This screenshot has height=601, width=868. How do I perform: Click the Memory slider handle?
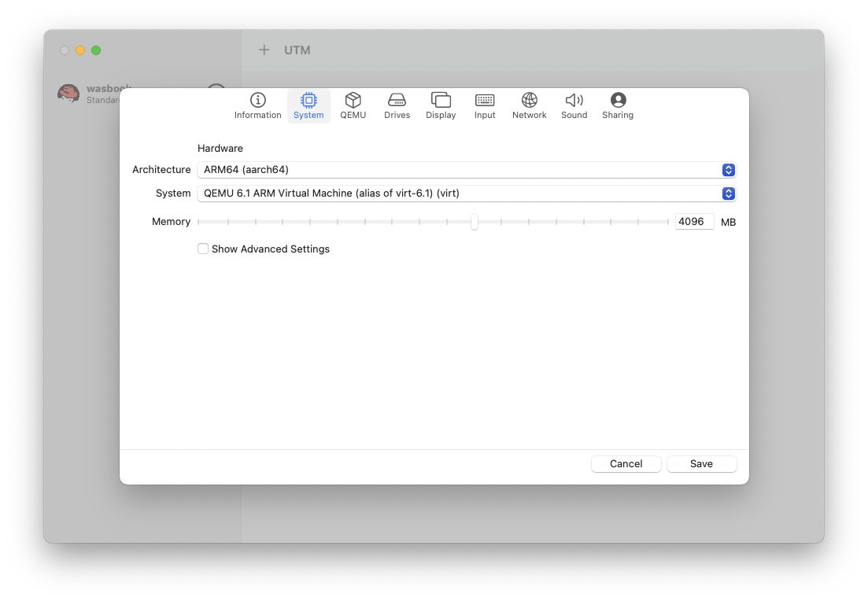(475, 222)
